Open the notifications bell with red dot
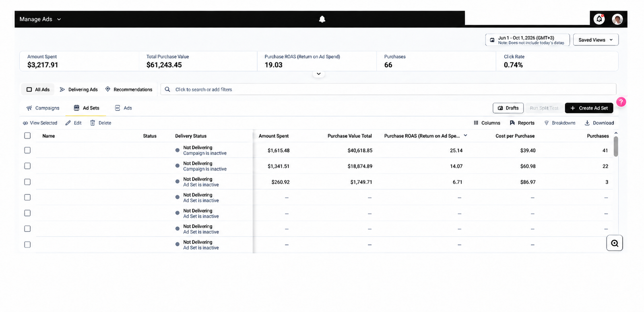The image size is (644, 312). coord(599,19)
